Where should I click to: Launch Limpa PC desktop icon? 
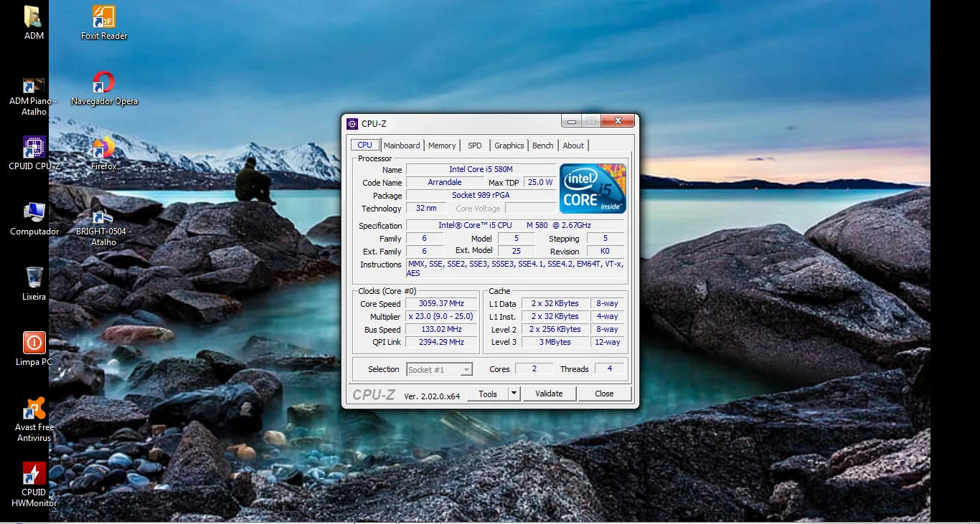(x=34, y=343)
